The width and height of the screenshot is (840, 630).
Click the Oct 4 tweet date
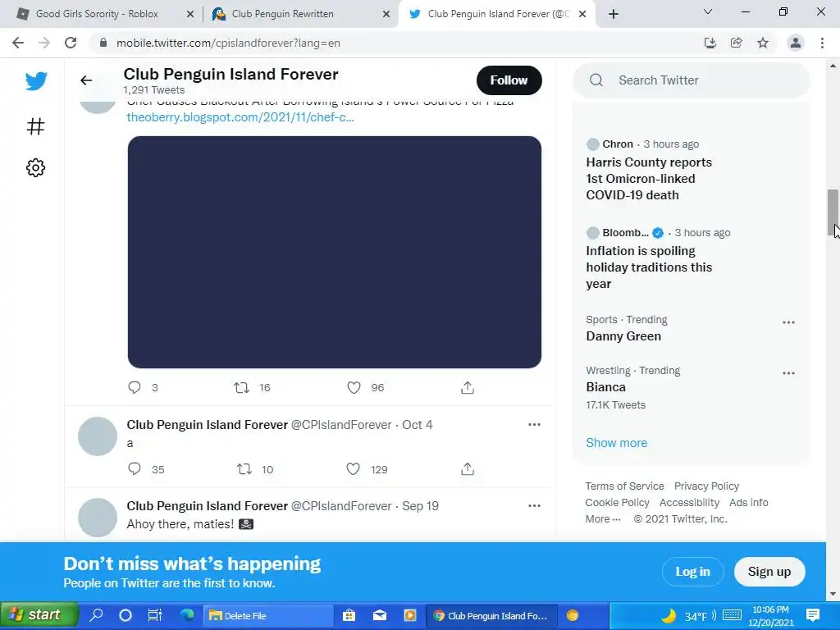pyautogui.click(x=418, y=424)
